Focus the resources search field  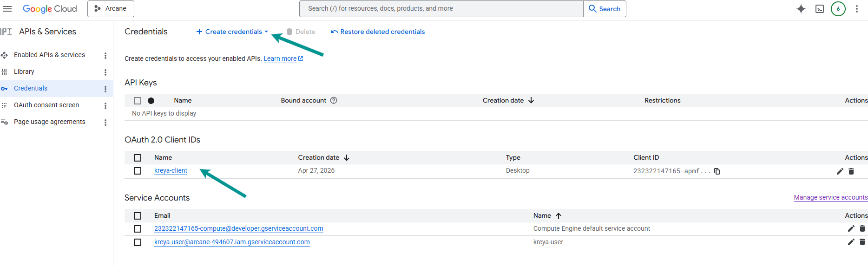[x=441, y=9]
